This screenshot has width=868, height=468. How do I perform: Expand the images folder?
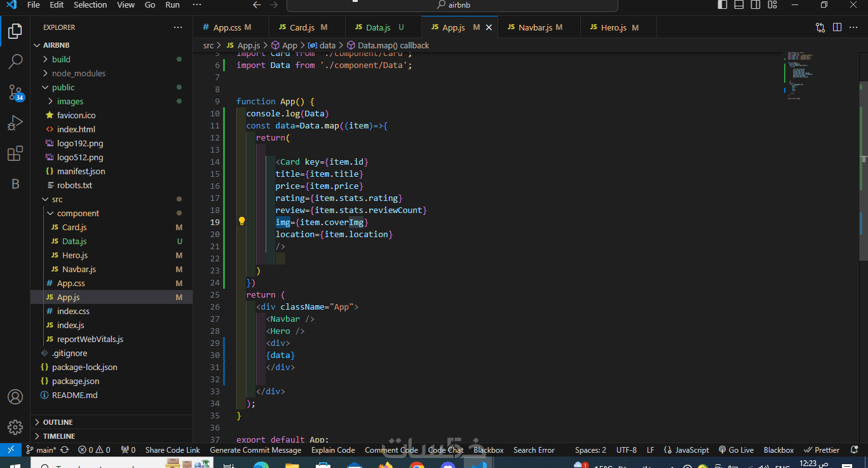pos(111,101)
